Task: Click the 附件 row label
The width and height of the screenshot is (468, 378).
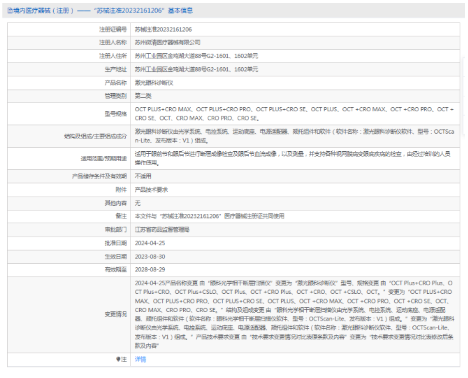Action: (x=121, y=190)
